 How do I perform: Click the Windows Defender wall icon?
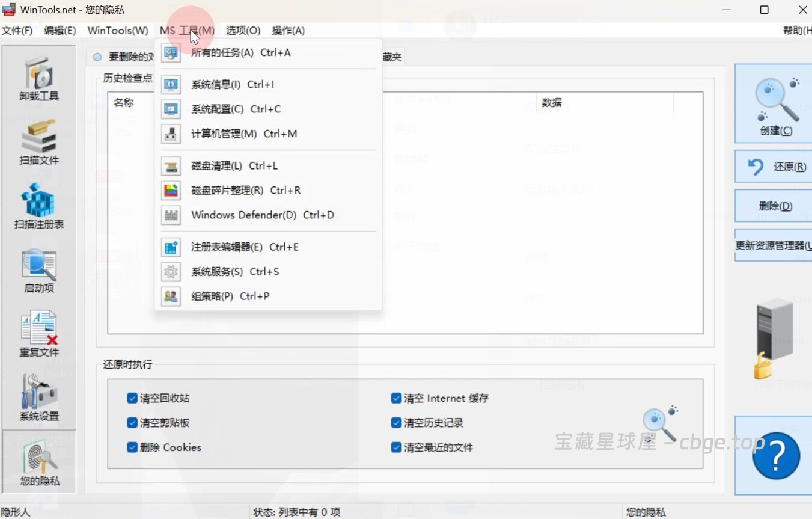click(x=171, y=215)
